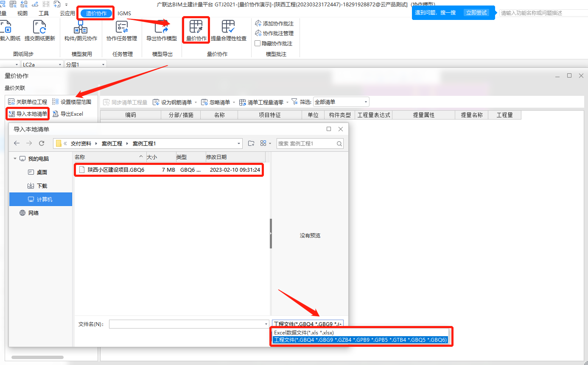
Task: Open the file type filter combo box
Action: pyautogui.click(x=308, y=324)
